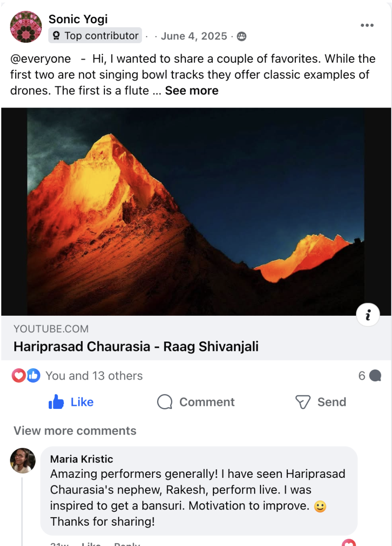The height and width of the screenshot is (546, 392).
Task: Click Sonic Yogi's profile avatar
Action: (x=26, y=27)
